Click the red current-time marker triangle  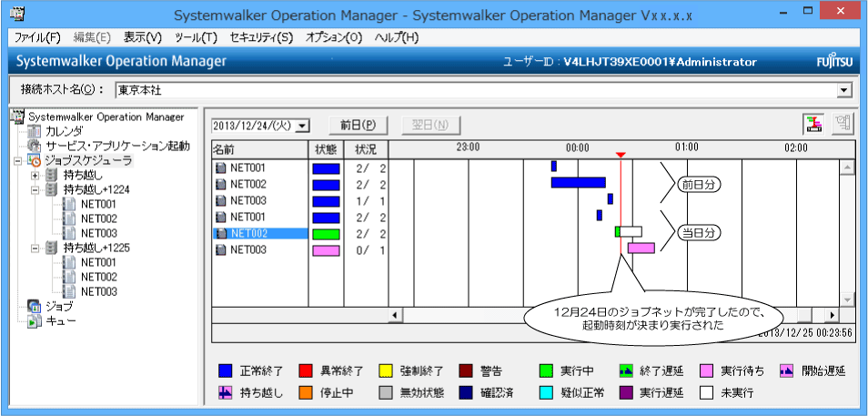[x=621, y=155]
